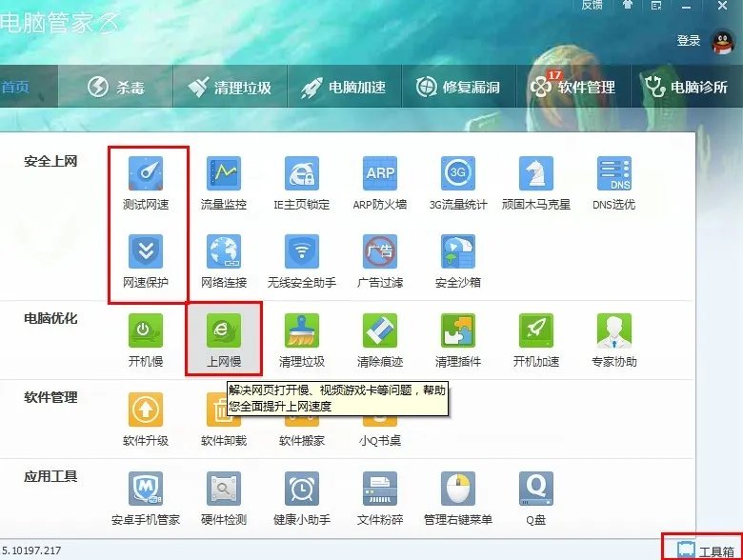The height and width of the screenshot is (560, 743).
Task: Go to the 清理垃圾 tab
Action: tap(230, 88)
